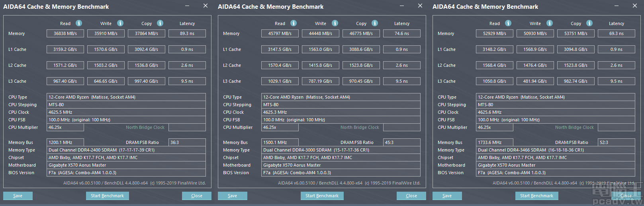Select Memory Latency value 69.3 ns

(617, 33)
